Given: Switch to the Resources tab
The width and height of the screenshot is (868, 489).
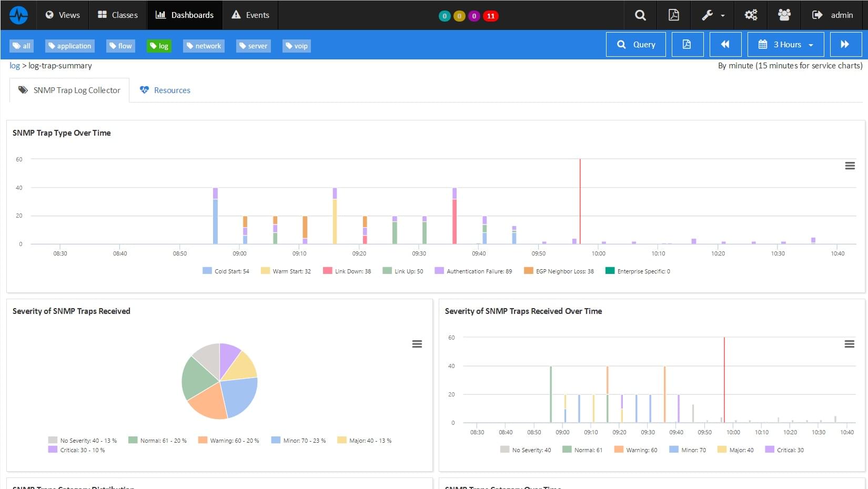Looking at the screenshot, I should click(x=165, y=90).
